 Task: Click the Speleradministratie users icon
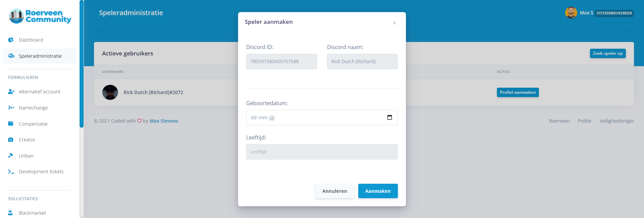(11, 56)
